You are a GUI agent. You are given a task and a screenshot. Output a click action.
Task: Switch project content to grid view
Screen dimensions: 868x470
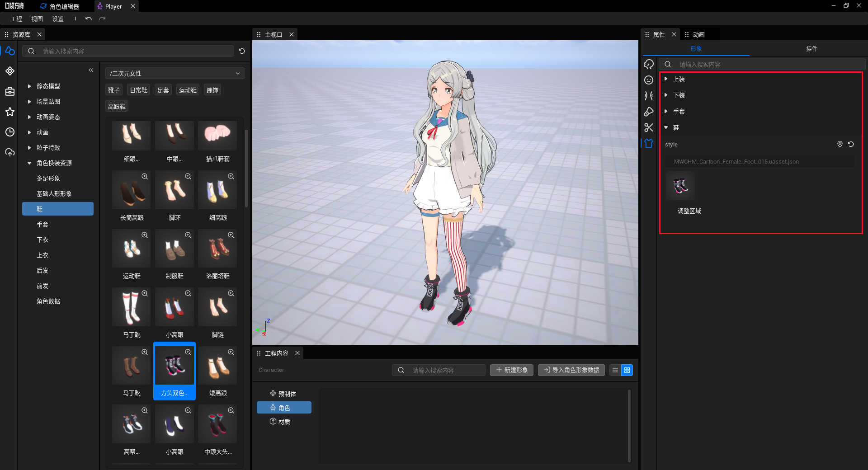point(627,370)
